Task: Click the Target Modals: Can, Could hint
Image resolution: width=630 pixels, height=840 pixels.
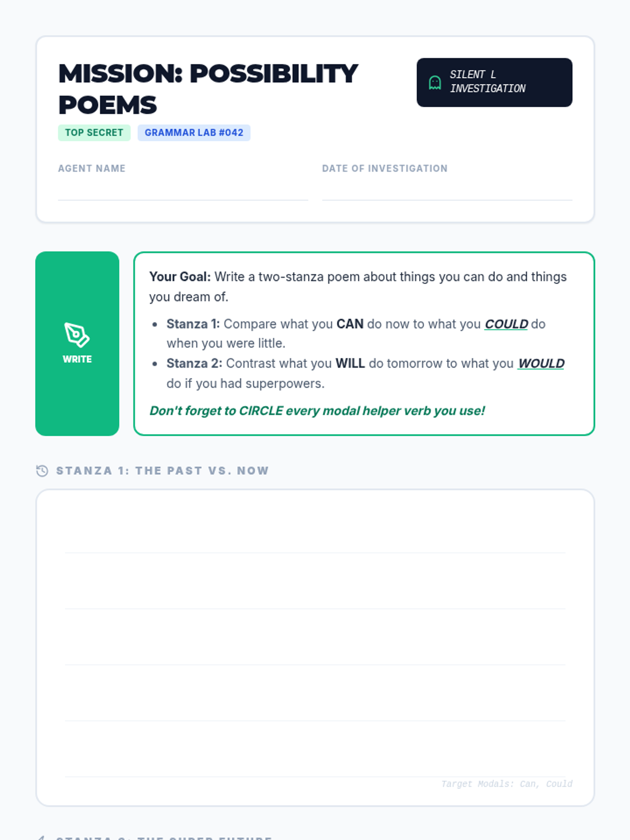Action: point(507,784)
